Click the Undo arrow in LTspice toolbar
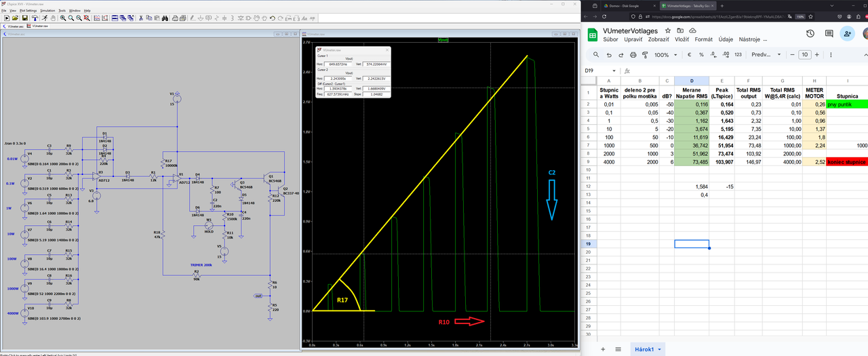The width and height of the screenshot is (868, 356). click(x=272, y=18)
